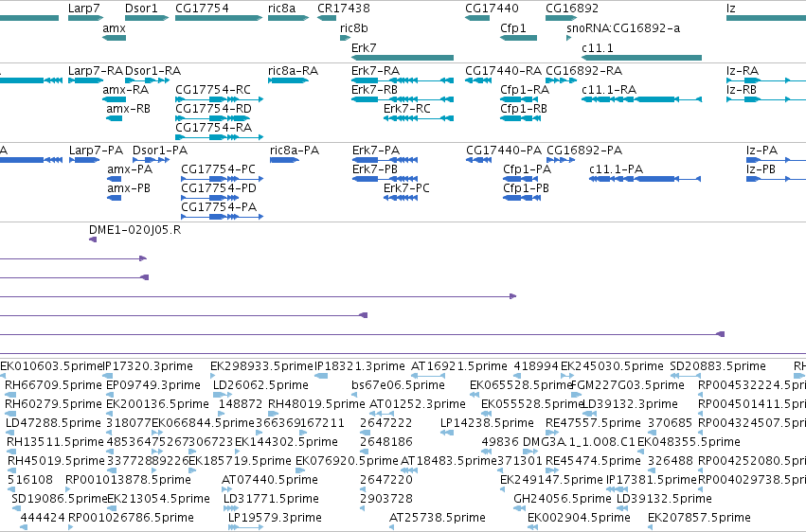Select the c11.1-RA transcript
The width and height of the screenshot is (806, 532).
[x=641, y=99]
